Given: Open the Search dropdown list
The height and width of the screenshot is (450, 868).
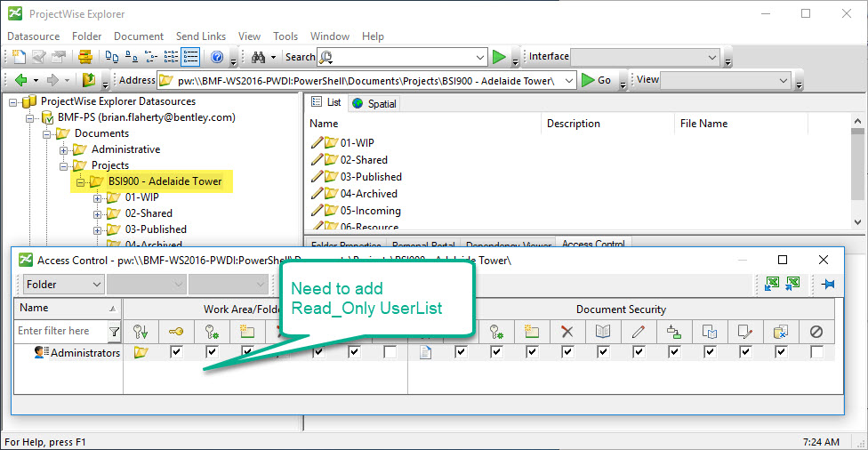Looking at the screenshot, I should (x=480, y=57).
